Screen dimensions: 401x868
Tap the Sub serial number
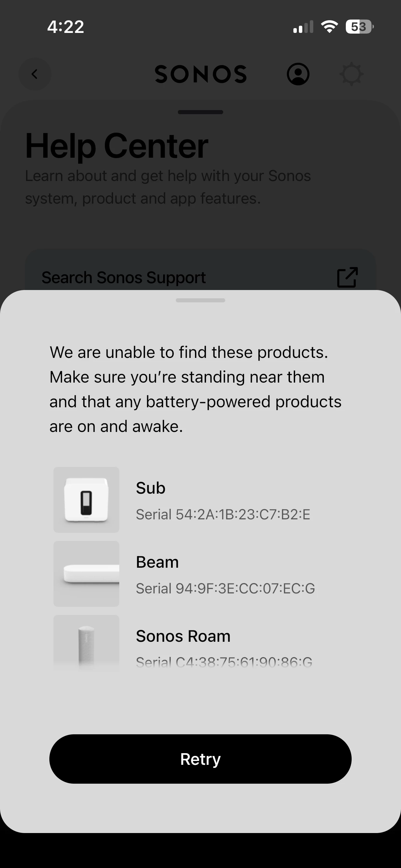click(x=223, y=514)
